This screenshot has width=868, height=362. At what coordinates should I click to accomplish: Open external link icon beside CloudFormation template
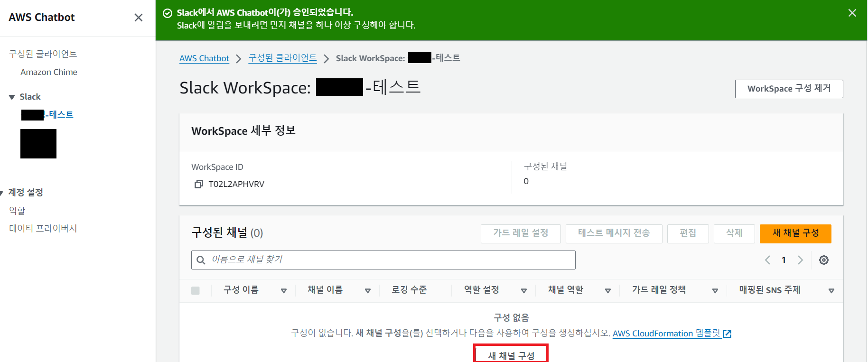pos(727,334)
